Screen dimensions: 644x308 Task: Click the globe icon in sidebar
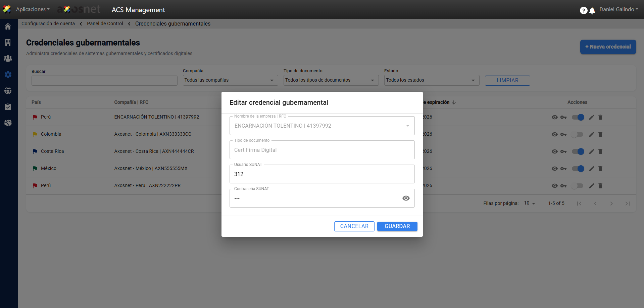[8, 91]
